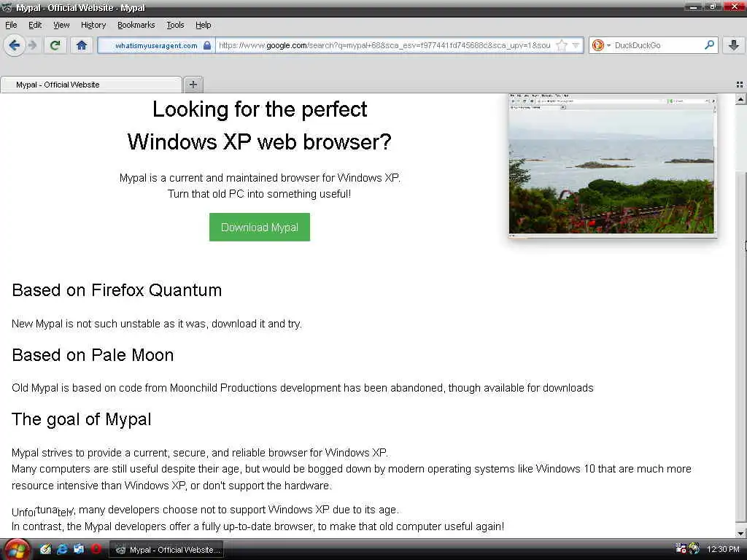Image resolution: width=747 pixels, height=560 pixels.
Task: Click the 'Windows XP web browser?' heading line
Action: coord(260,141)
